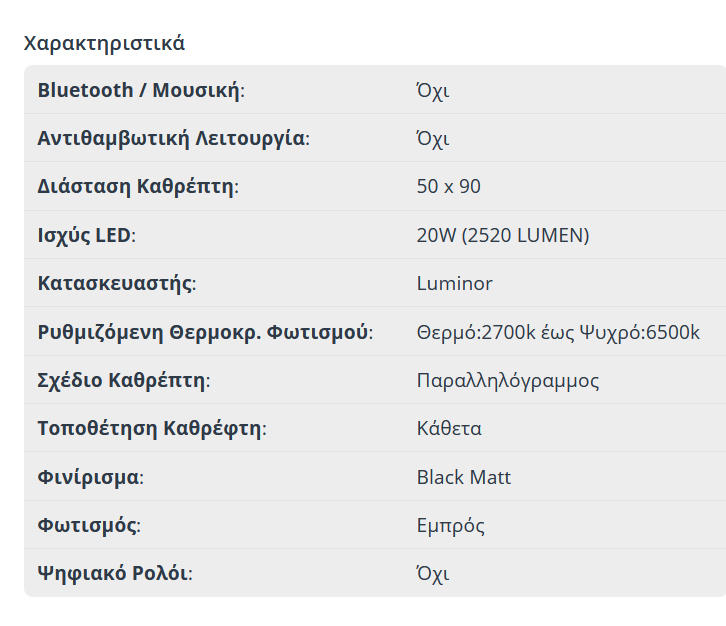The image size is (726, 626).
Task: Click the Ισχύς LED label
Action: click(x=85, y=235)
